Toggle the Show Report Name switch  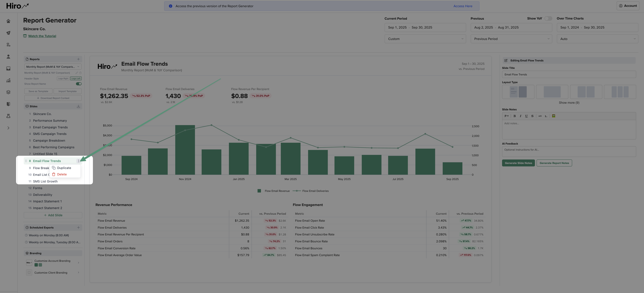pos(79,84)
